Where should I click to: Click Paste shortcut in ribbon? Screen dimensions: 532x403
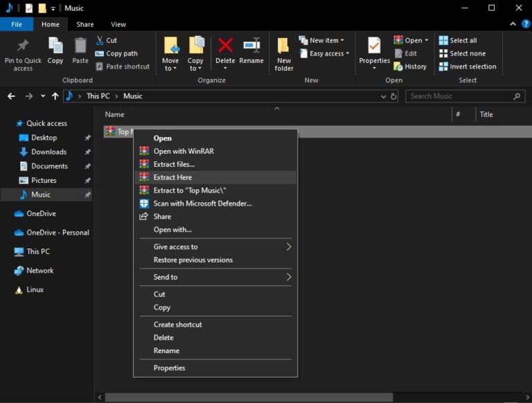pos(123,66)
